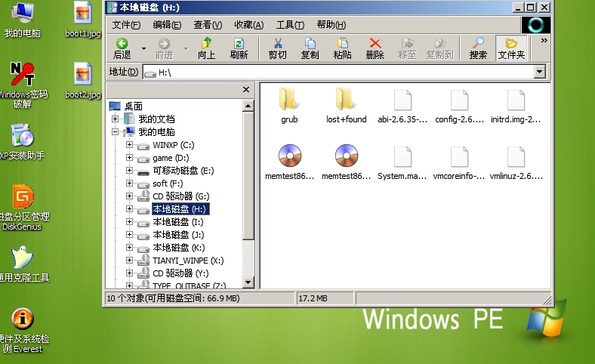The image size is (595, 364).
Task: Select 可移动磁盘 (E:) in the tree
Action: click(x=183, y=171)
